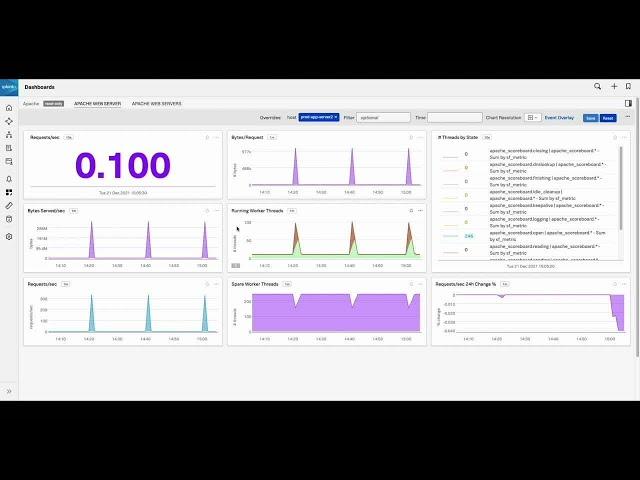This screenshot has width=640, height=480.
Task: Open Dashboards grid icon in sidebar
Action: point(9,192)
